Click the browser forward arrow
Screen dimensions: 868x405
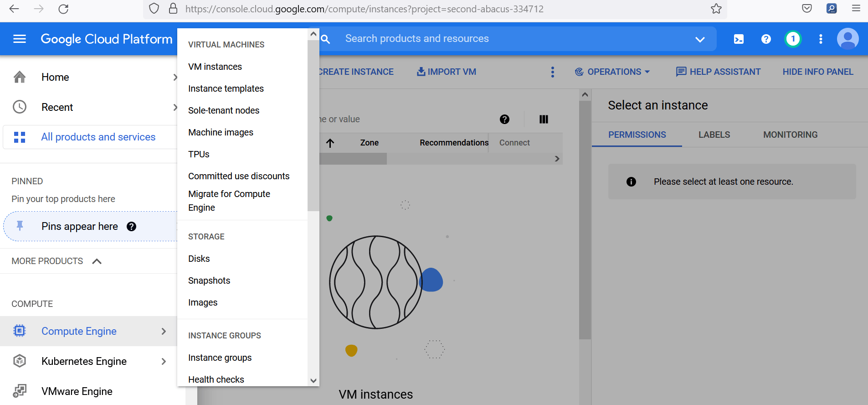[x=39, y=9]
